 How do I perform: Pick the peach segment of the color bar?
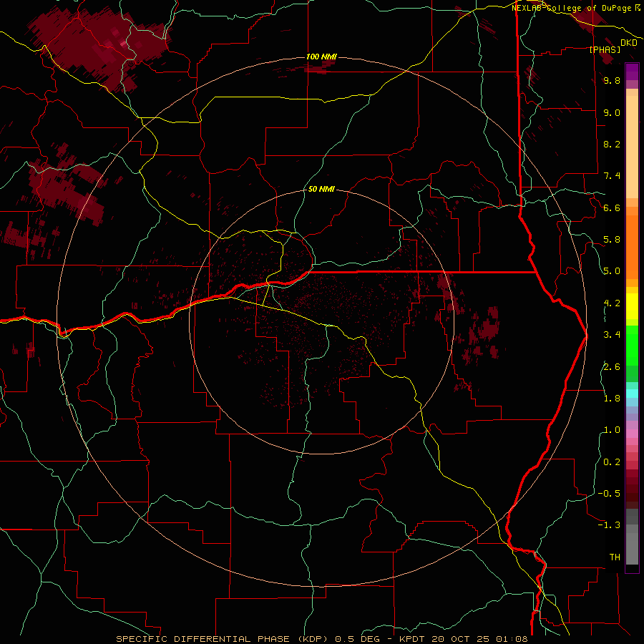[632, 147]
